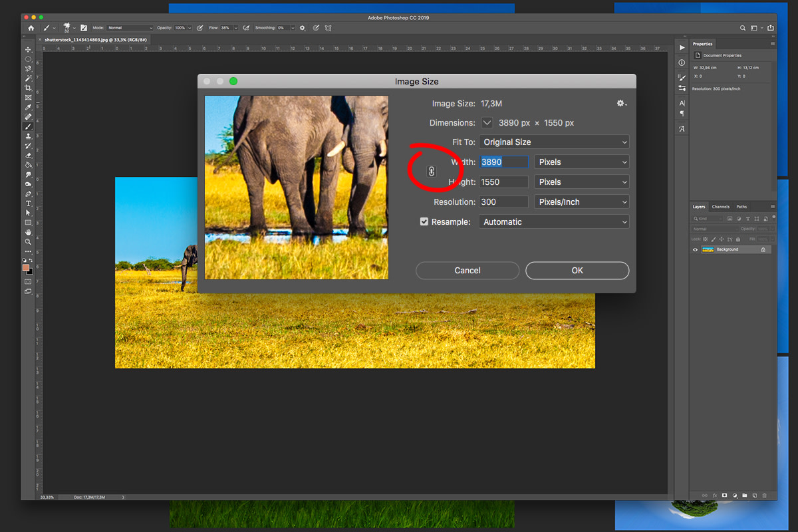
Task: Click the OK button
Action: coord(577,270)
